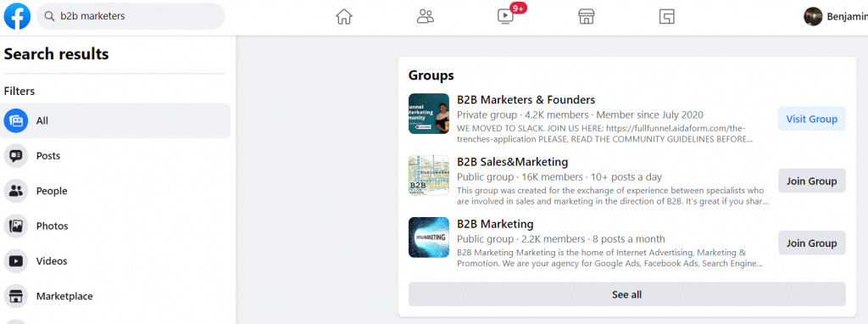868x324 pixels.
Task: Click the B2B Marketers & Founders thumbnail
Action: pos(428,114)
